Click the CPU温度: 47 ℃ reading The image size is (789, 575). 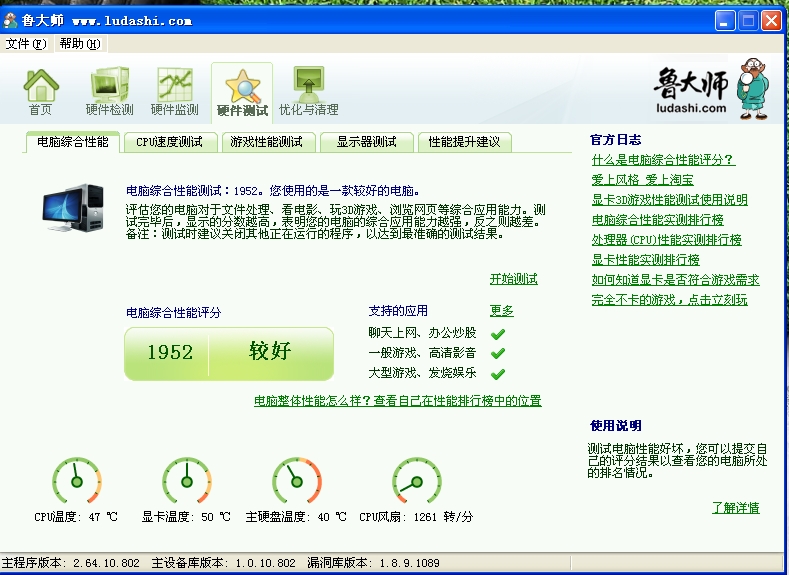pos(76,517)
